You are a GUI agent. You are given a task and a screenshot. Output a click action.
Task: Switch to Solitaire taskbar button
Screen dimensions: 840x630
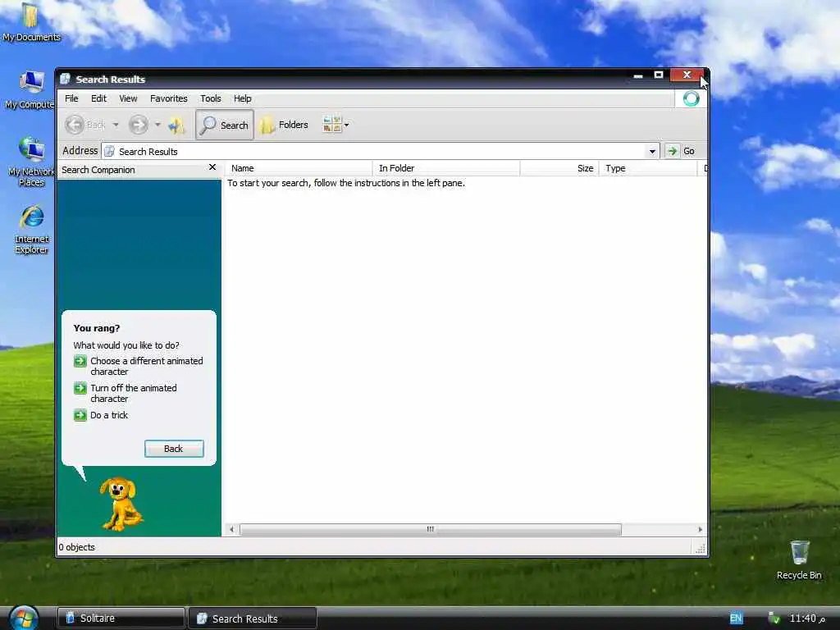pos(121,619)
